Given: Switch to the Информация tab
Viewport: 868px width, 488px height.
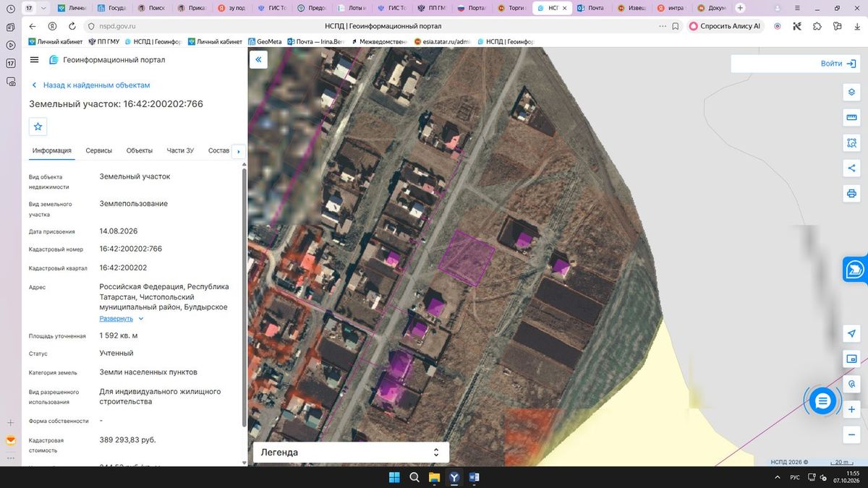Looking at the screenshot, I should [x=52, y=150].
